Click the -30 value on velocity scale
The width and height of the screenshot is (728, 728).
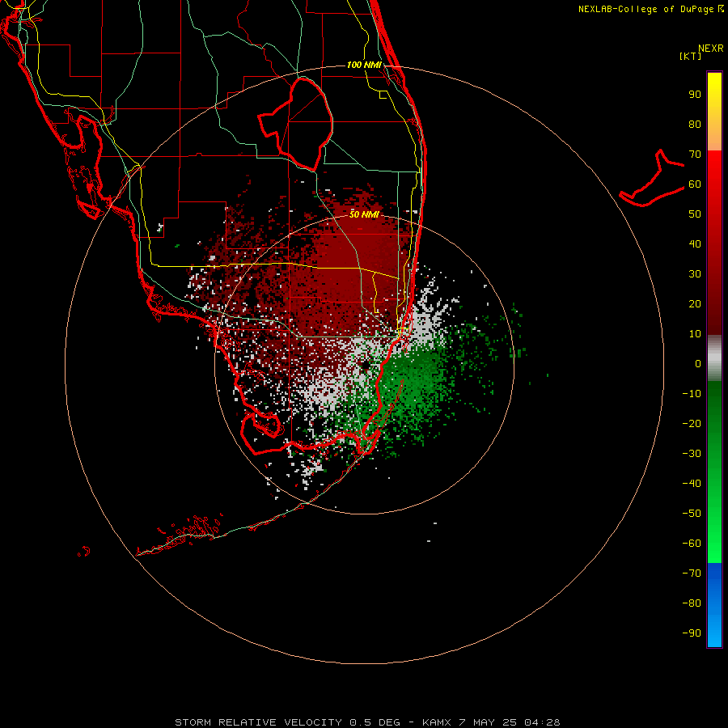[692, 454]
